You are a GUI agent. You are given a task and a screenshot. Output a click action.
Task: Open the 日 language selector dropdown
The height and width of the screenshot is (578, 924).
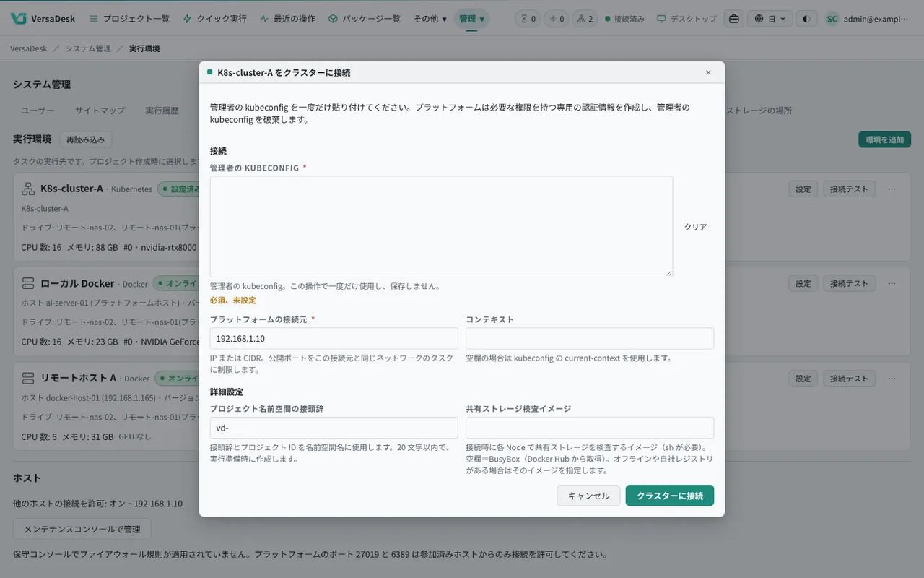pyautogui.click(x=770, y=19)
